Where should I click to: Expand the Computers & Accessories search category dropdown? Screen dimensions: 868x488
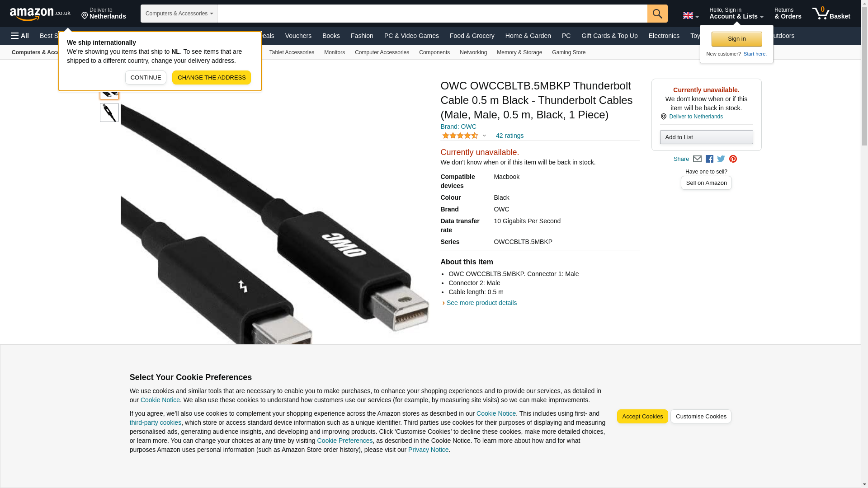click(179, 14)
